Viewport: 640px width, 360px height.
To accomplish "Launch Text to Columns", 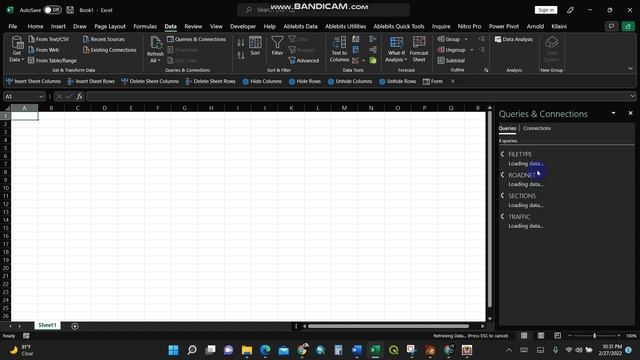I will tap(339, 49).
